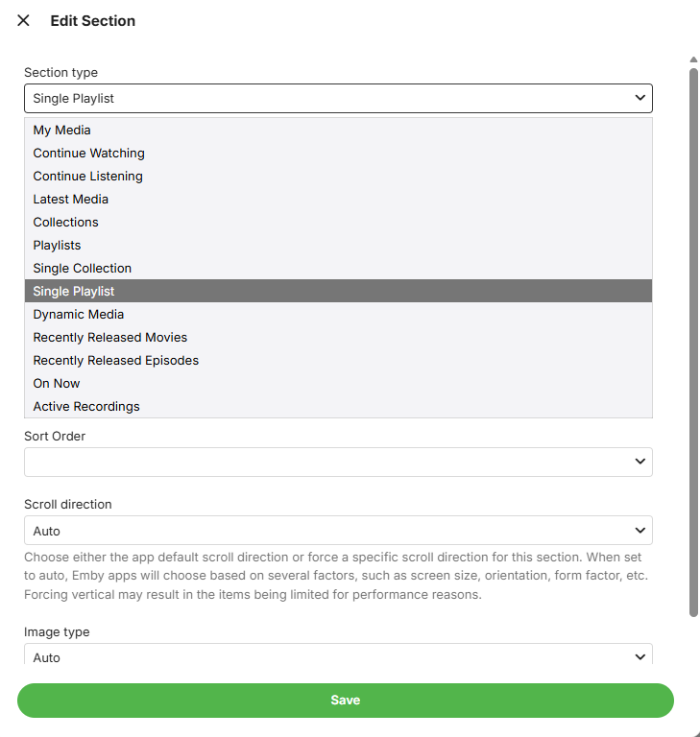Choose Collections from the list
The image size is (700, 737).
(x=65, y=222)
